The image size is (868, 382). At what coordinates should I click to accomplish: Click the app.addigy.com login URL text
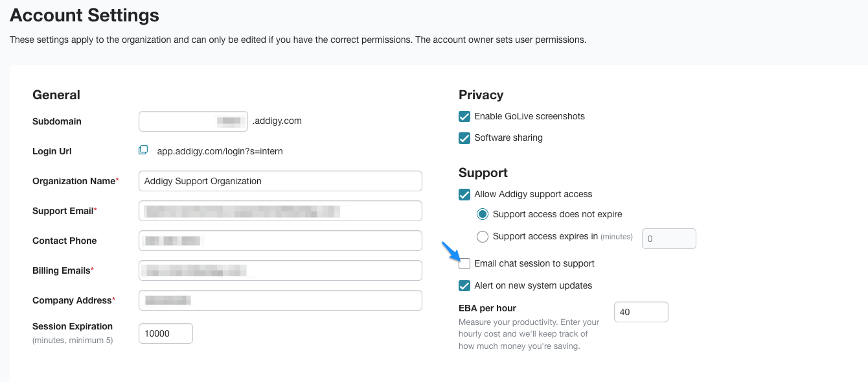220,151
